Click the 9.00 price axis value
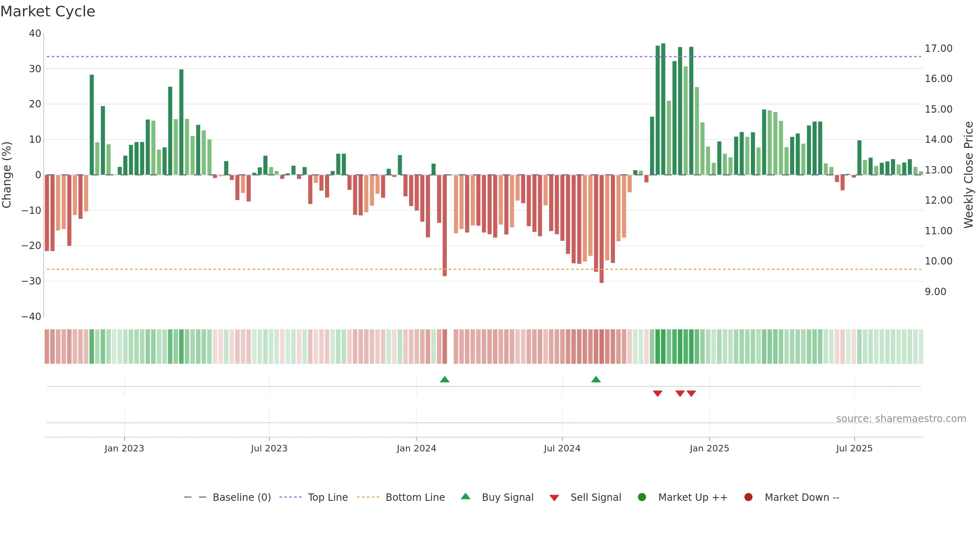 [935, 291]
